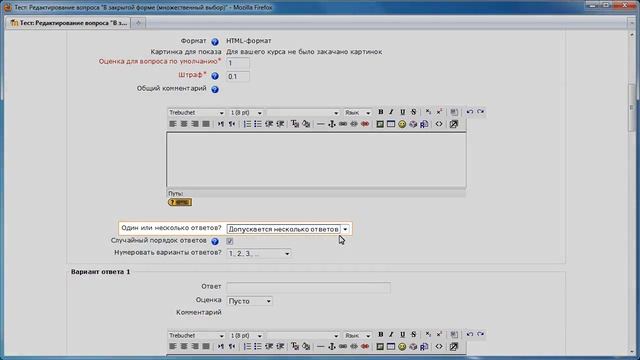This screenshot has width=640, height=360.
Task: Click the Штраф input field
Action: (238, 76)
